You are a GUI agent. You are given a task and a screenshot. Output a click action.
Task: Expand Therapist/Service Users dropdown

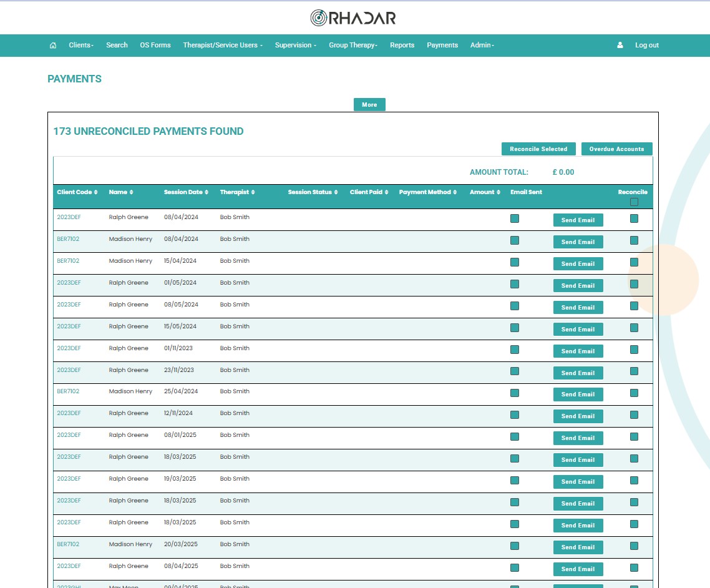coord(223,46)
